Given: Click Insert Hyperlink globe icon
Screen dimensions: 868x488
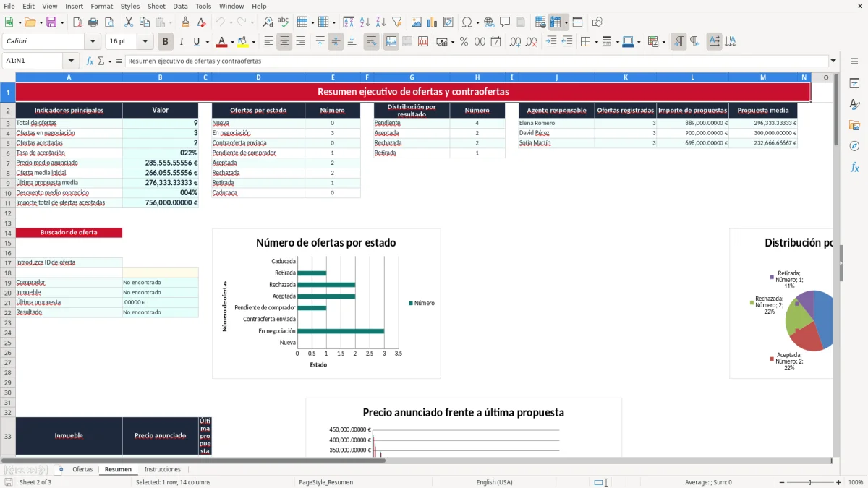Looking at the screenshot, I should (x=489, y=22).
